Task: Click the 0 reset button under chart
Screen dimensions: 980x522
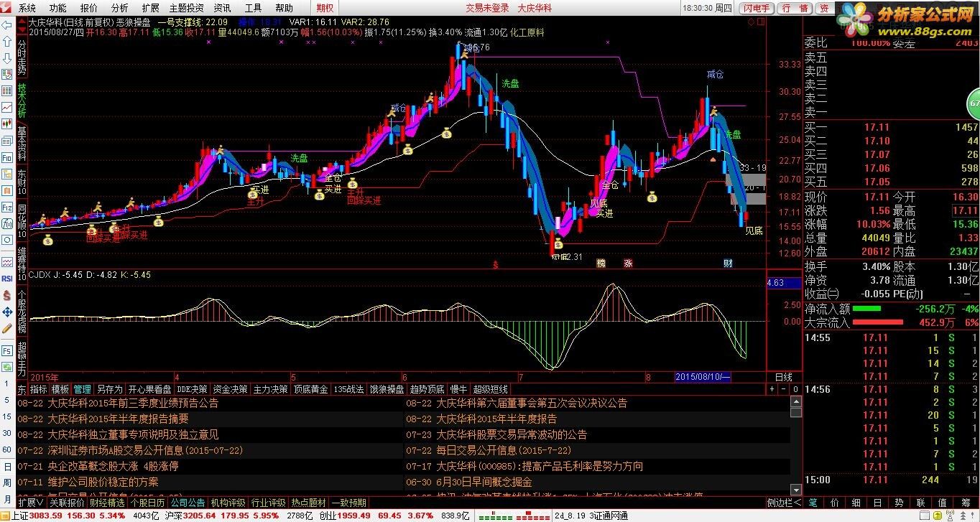Action: [x=795, y=389]
